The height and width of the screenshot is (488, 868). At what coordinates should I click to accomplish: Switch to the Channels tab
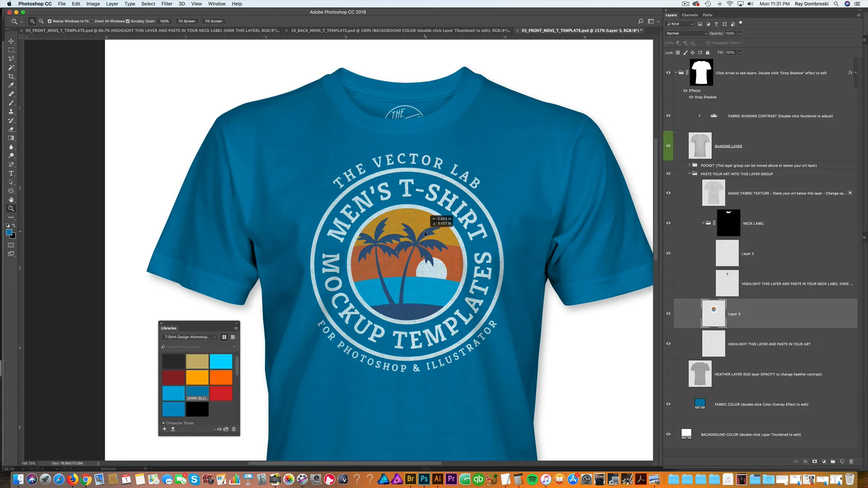689,15
